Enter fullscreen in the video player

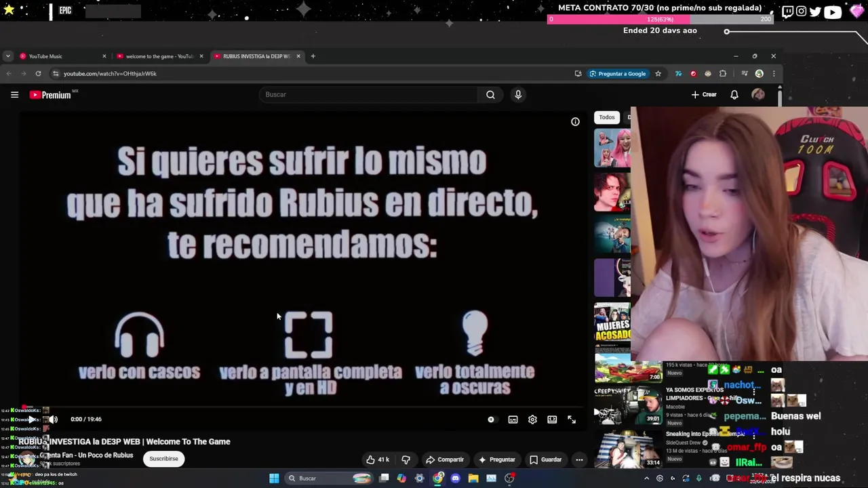point(572,420)
